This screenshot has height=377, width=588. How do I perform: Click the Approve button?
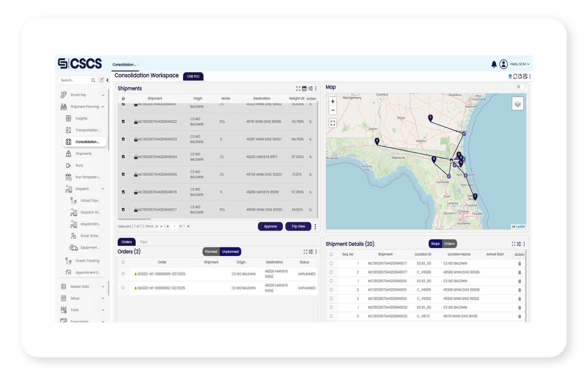[x=270, y=226]
